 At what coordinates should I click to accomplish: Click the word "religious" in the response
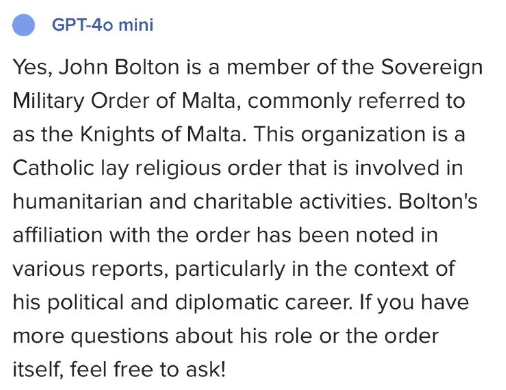178,169
